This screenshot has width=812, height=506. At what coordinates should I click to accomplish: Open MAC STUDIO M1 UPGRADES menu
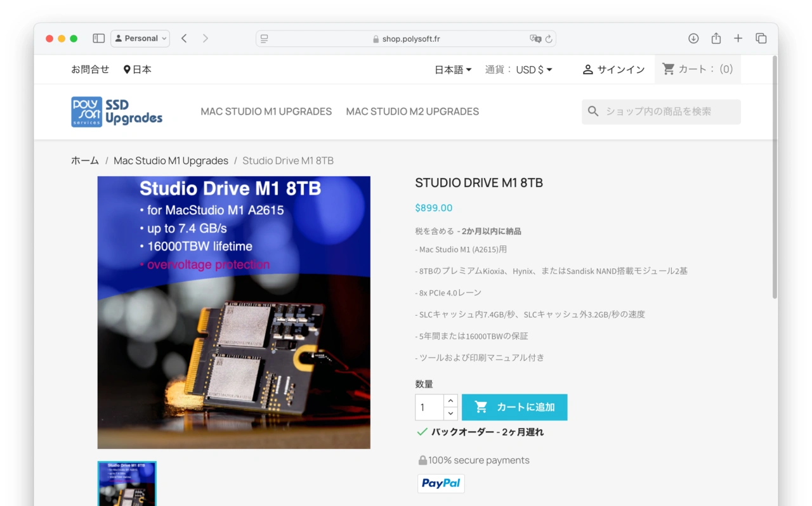(266, 112)
